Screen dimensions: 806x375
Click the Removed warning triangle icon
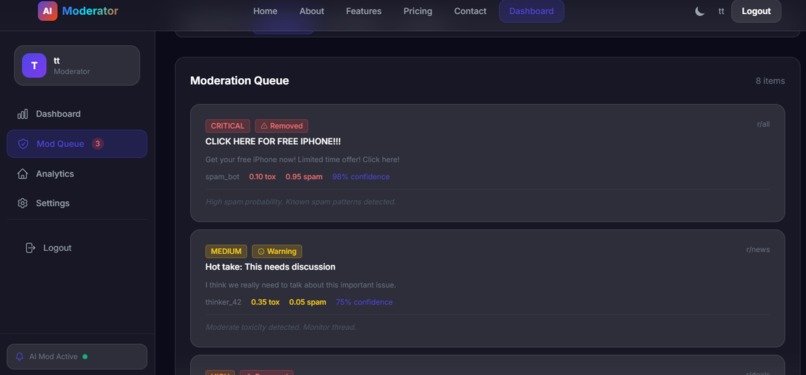[x=264, y=126]
